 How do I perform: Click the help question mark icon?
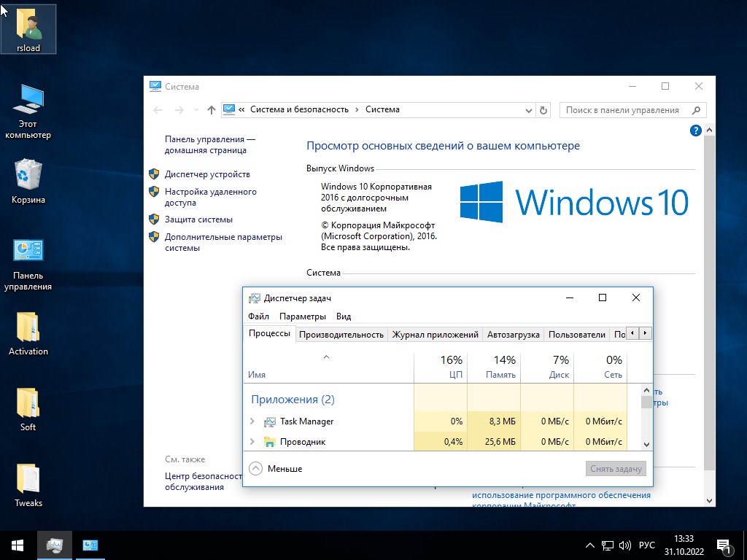tap(695, 131)
